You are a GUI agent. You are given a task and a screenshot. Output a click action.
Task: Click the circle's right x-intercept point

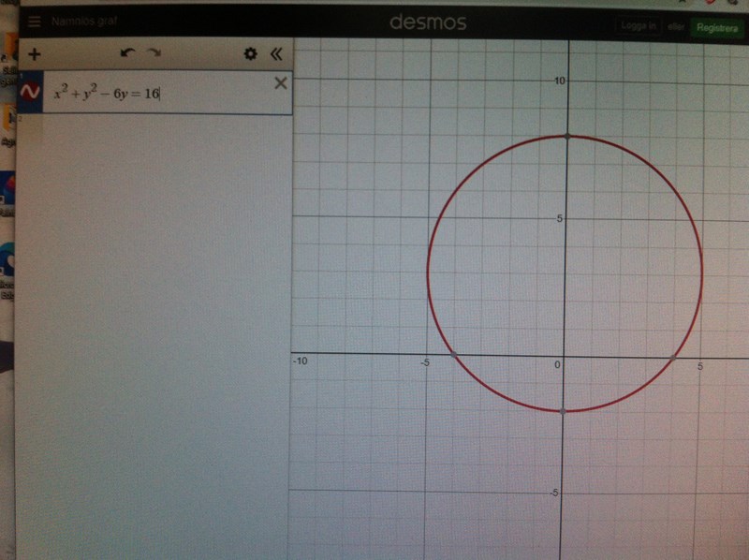click(x=673, y=356)
